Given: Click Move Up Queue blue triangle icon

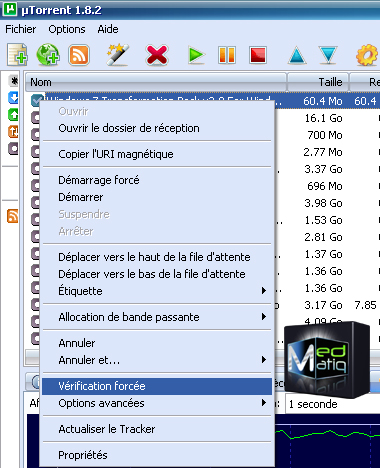Looking at the screenshot, I should [297, 55].
